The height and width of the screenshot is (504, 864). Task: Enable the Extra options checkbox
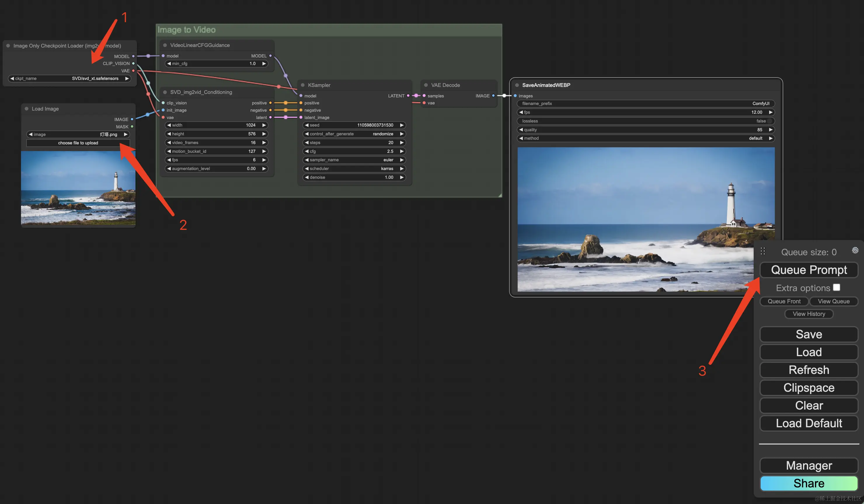[836, 288]
